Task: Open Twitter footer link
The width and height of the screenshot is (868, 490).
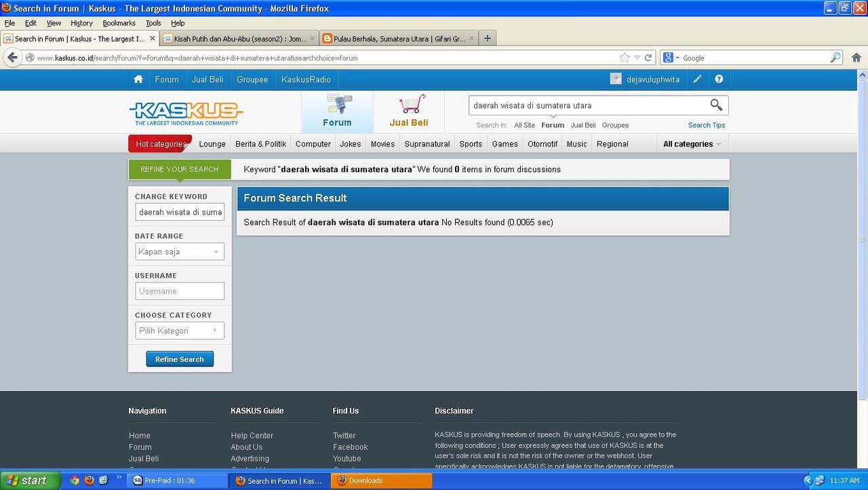Action: click(344, 436)
